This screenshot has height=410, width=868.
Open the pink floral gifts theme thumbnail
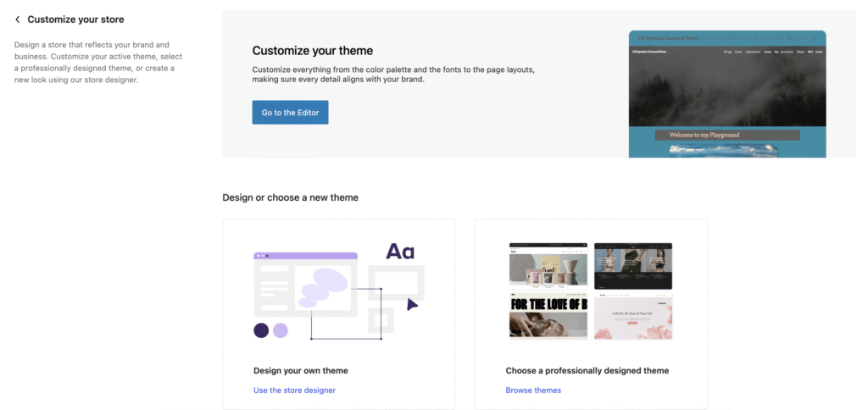tap(632, 316)
